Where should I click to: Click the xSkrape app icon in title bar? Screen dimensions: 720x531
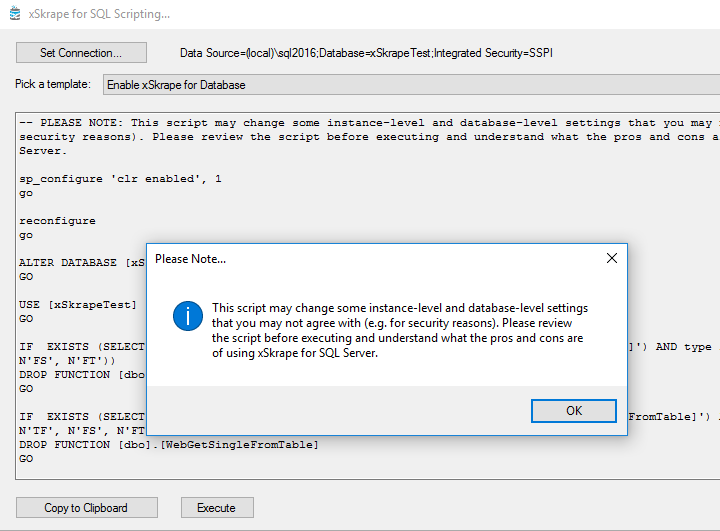[x=15, y=13]
